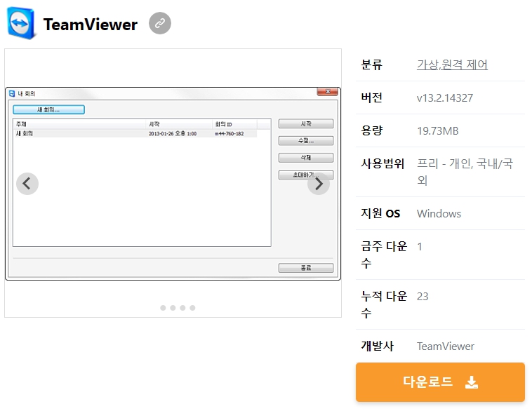Click version value v13.2.14327
Viewport: 532px width, 411px height.
coord(445,98)
